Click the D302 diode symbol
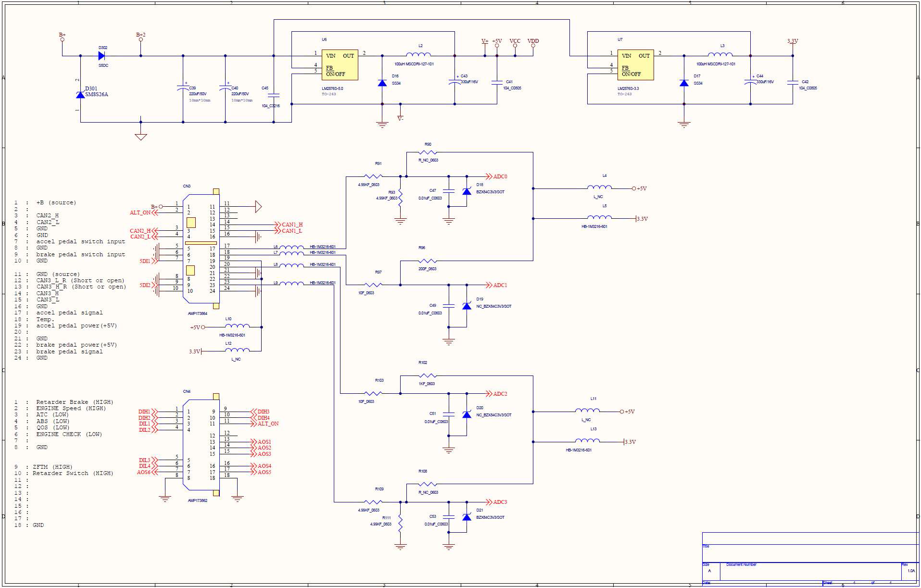The width and height of the screenshot is (921, 588). point(101,56)
